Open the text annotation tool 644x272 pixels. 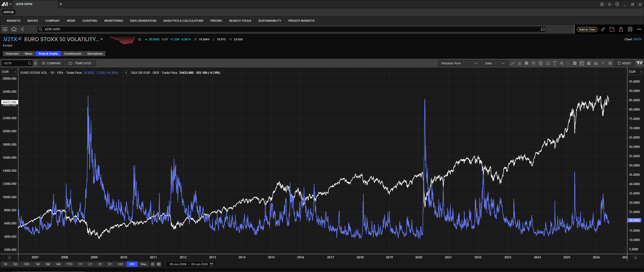[554, 63]
